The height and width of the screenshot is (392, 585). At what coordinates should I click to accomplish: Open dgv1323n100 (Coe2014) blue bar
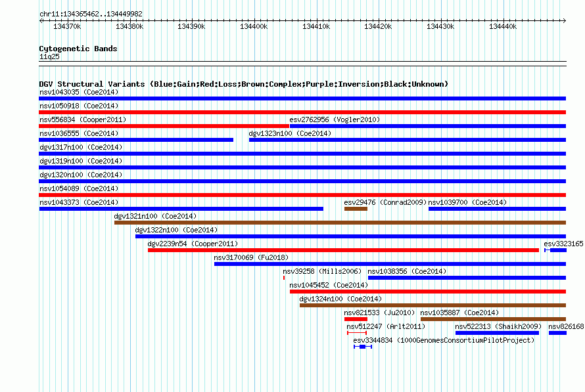408,140
